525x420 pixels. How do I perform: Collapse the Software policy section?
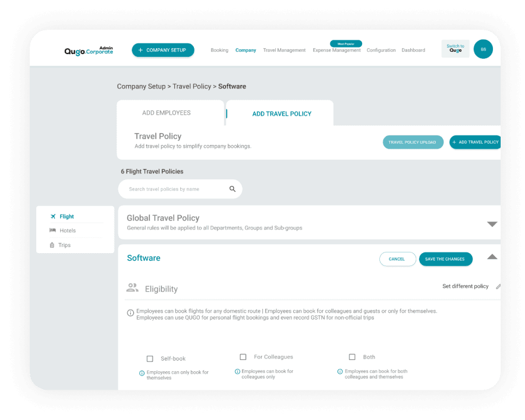[492, 257]
